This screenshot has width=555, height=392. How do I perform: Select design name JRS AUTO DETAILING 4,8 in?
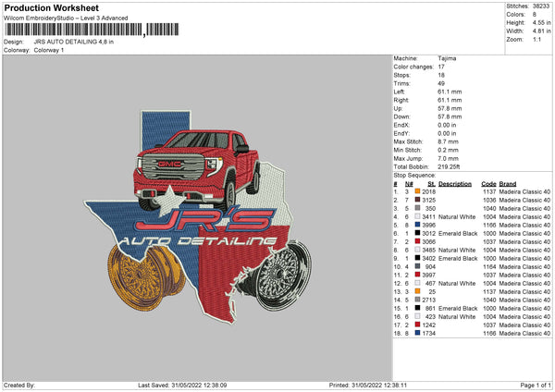[x=74, y=42]
